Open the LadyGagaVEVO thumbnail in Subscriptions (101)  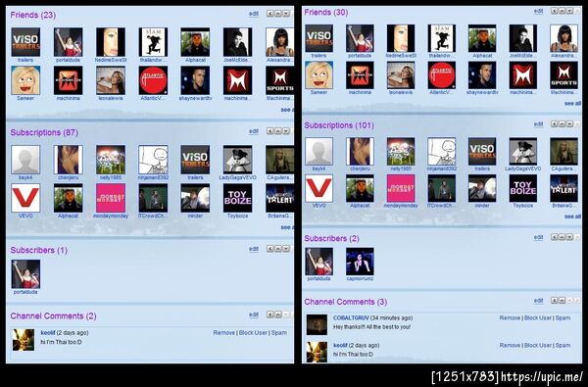click(x=522, y=151)
